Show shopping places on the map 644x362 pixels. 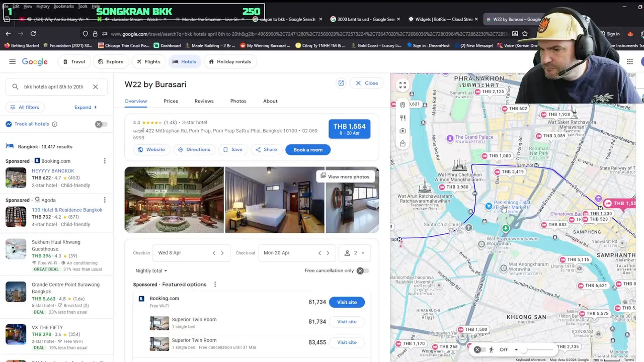tap(403, 144)
